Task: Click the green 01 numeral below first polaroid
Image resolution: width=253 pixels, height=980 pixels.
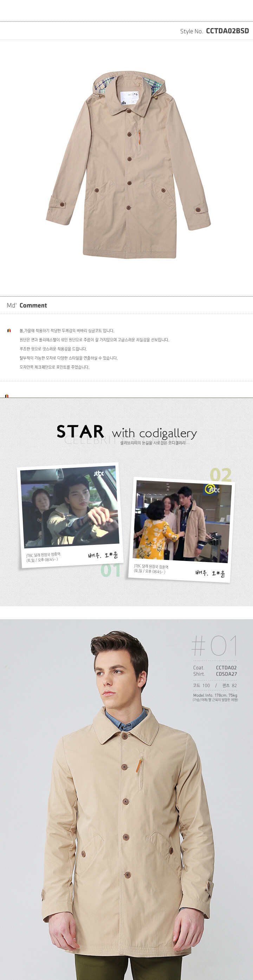Action: [110, 570]
